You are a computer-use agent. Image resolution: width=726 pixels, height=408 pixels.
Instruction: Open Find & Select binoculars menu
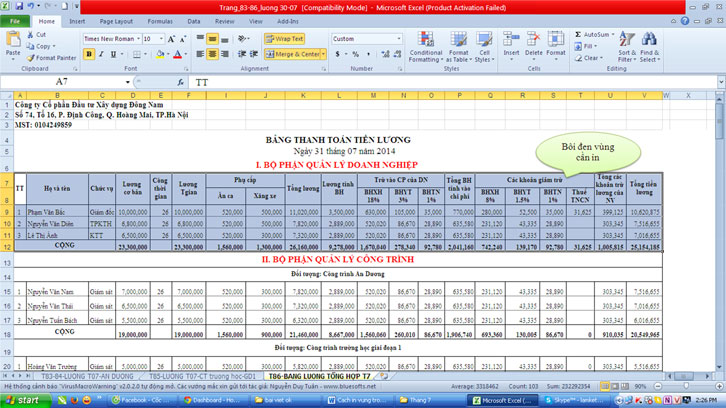coord(650,47)
